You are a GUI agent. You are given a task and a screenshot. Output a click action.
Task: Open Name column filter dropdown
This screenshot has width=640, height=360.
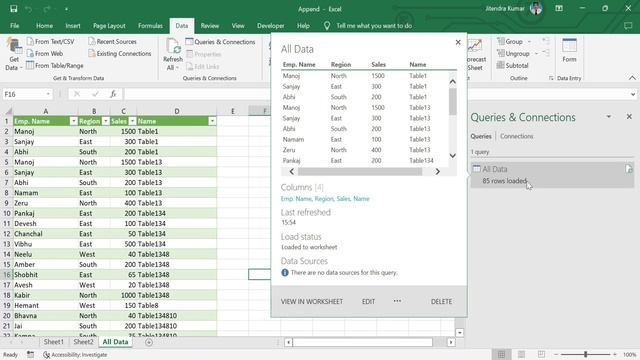pos(212,121)
